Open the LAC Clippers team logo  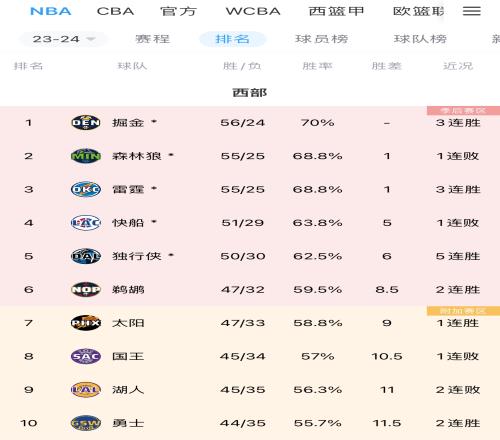[x=86, y=222]
